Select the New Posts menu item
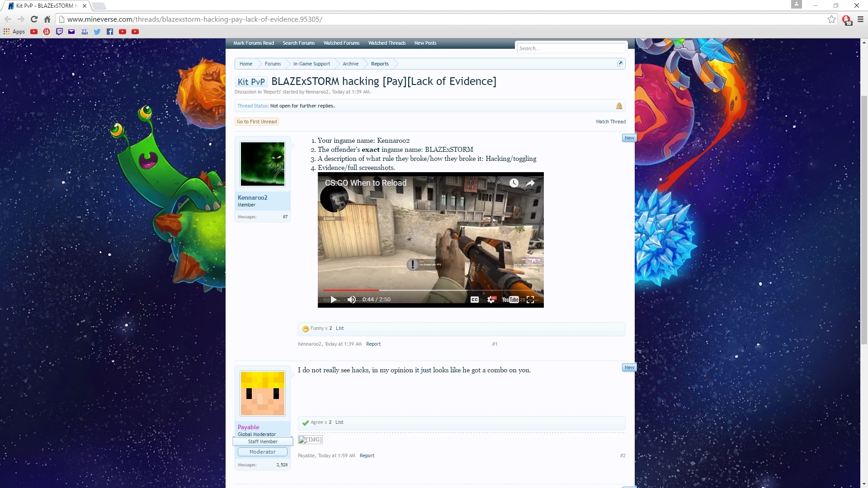This screenshot has height=488, width=868. click(425, 43)
